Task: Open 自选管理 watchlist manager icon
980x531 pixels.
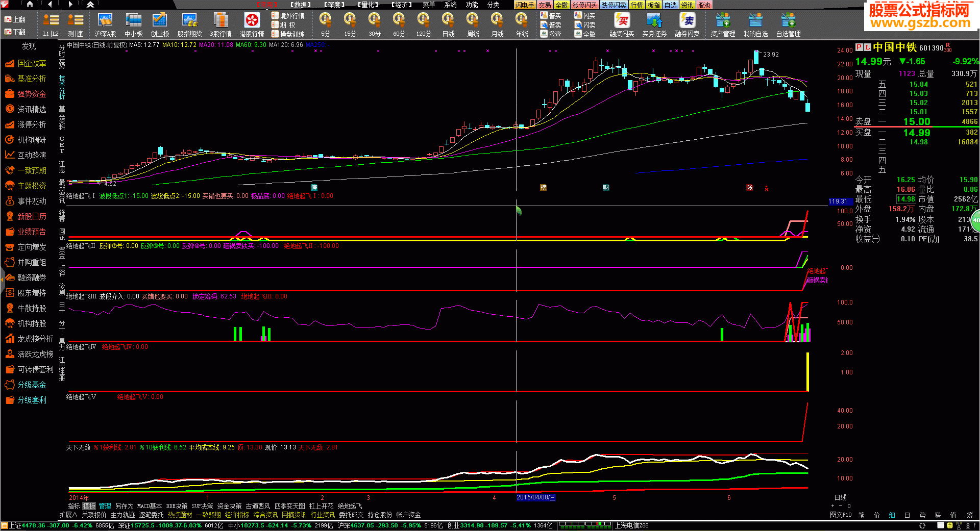Action: [x=788, y=25]
